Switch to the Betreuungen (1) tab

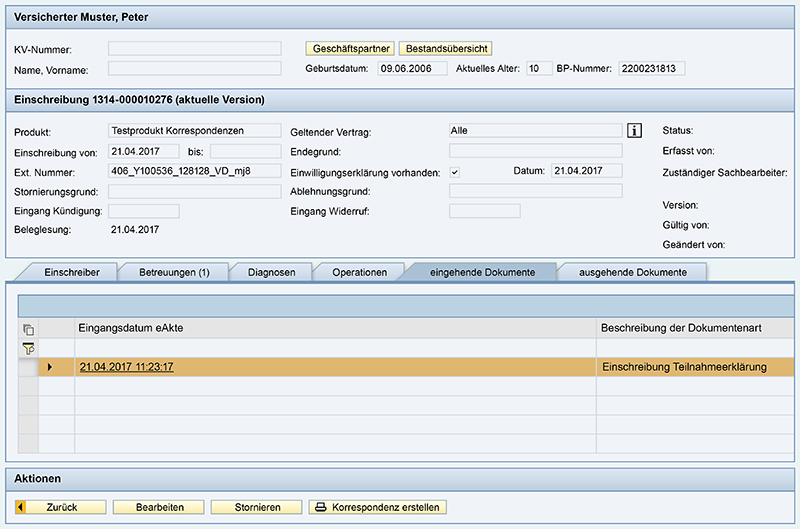click(x=174, y=272)
